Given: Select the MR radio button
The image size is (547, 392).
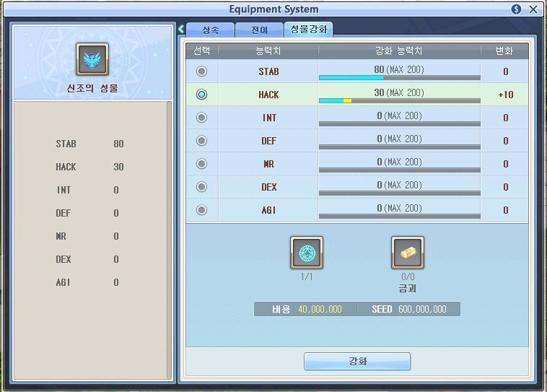Looking at the screenshot, I should tap(201, 163).
